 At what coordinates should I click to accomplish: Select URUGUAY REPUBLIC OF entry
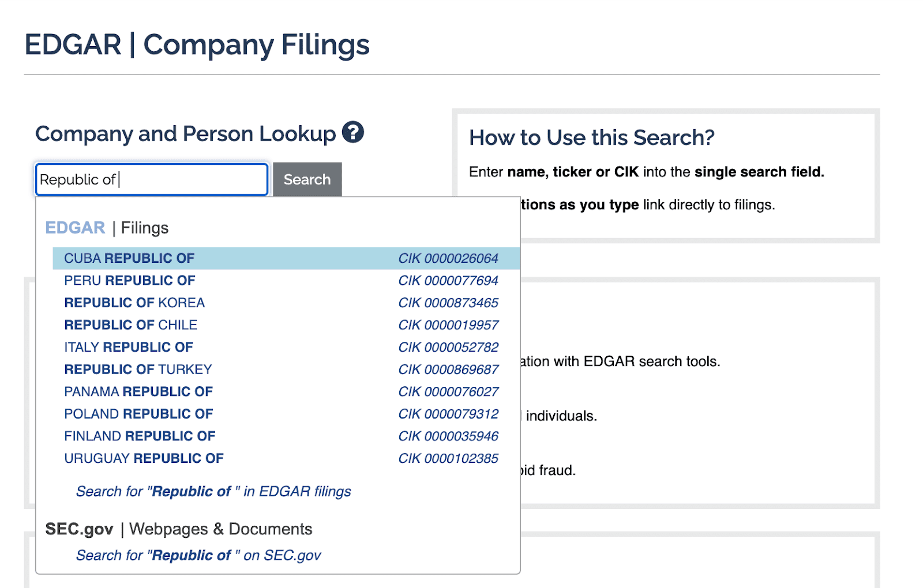coord(144,458)
